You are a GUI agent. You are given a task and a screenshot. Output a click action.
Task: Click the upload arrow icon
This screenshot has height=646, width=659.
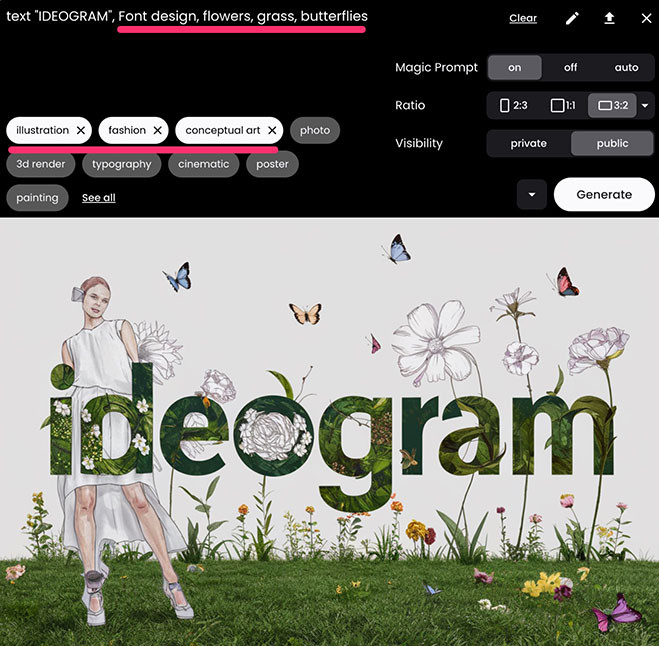click(x=609, y=18)
